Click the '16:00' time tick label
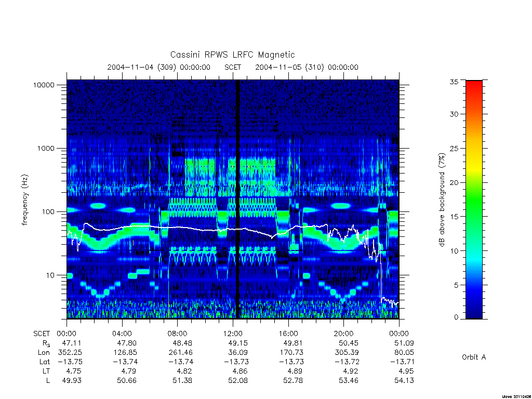Screen dimensions: 532x399 pyautogui.click(x=288, y=334)
